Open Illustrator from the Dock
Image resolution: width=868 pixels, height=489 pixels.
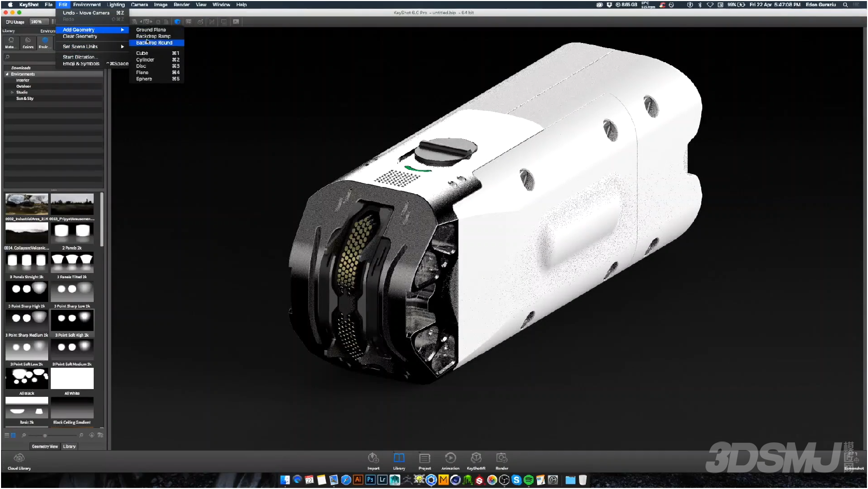[x=358, y=480]
